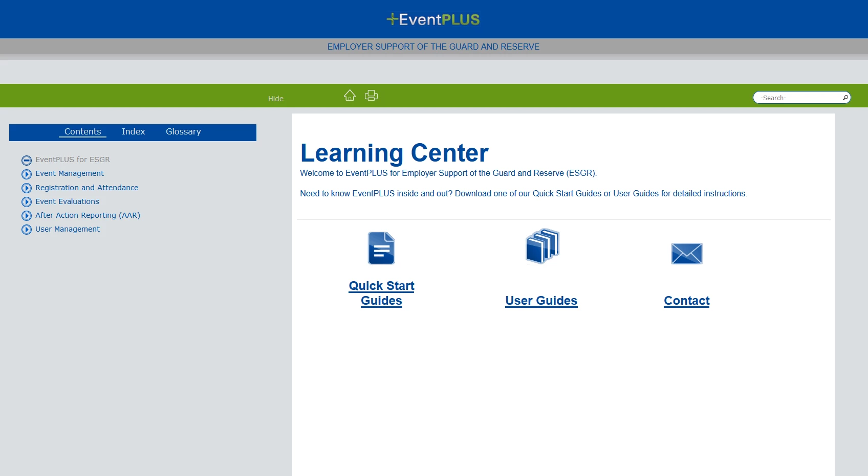
Task: Open the Event Evaluations topic
Action: click(67, 201)
